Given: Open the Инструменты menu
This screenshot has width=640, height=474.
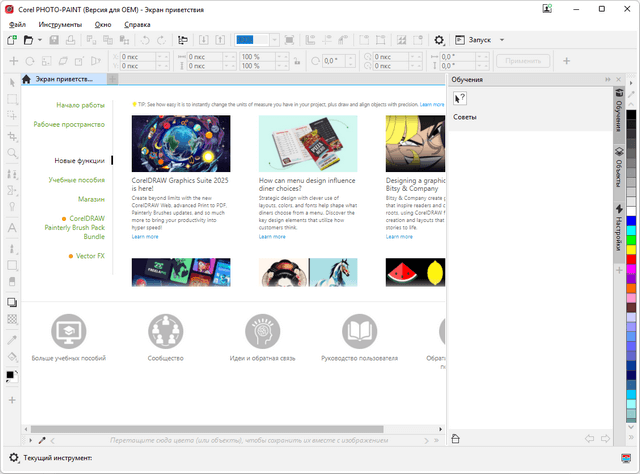Looking at the screenshot, I should (x=60, y=22).
